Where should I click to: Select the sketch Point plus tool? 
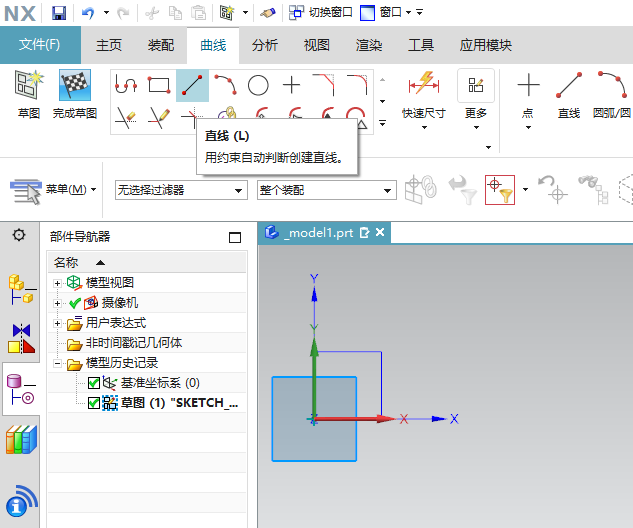[x=291, y=85]
